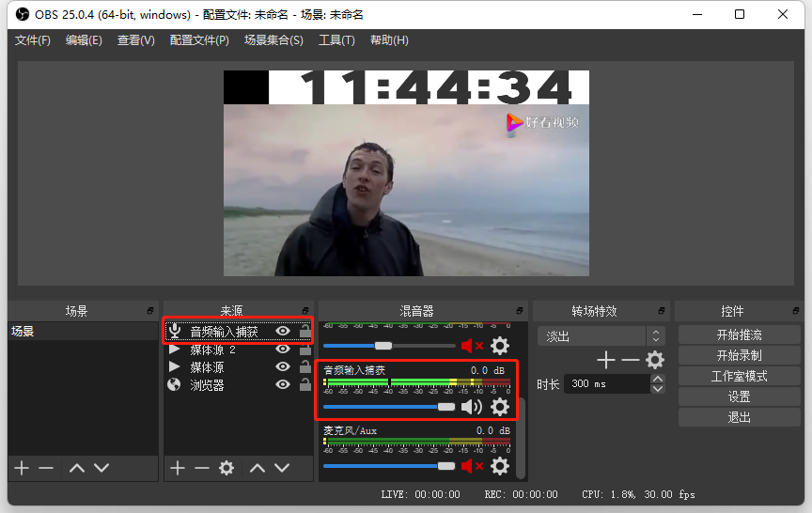Add a new scene with plus icon
Viewport: 812px width, 513px height.
point(21,468)
